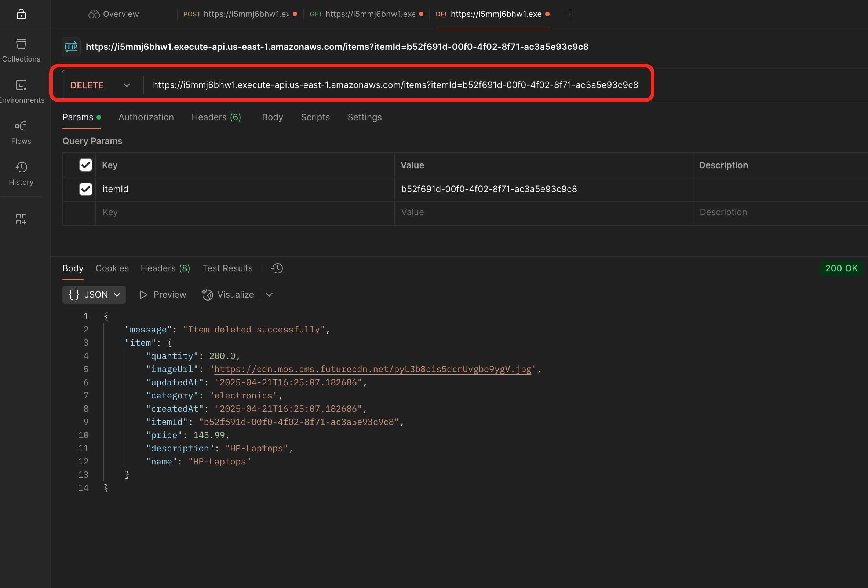Click the "electronics" category value
Screen dimensions: 868x588
click(244, 396)
